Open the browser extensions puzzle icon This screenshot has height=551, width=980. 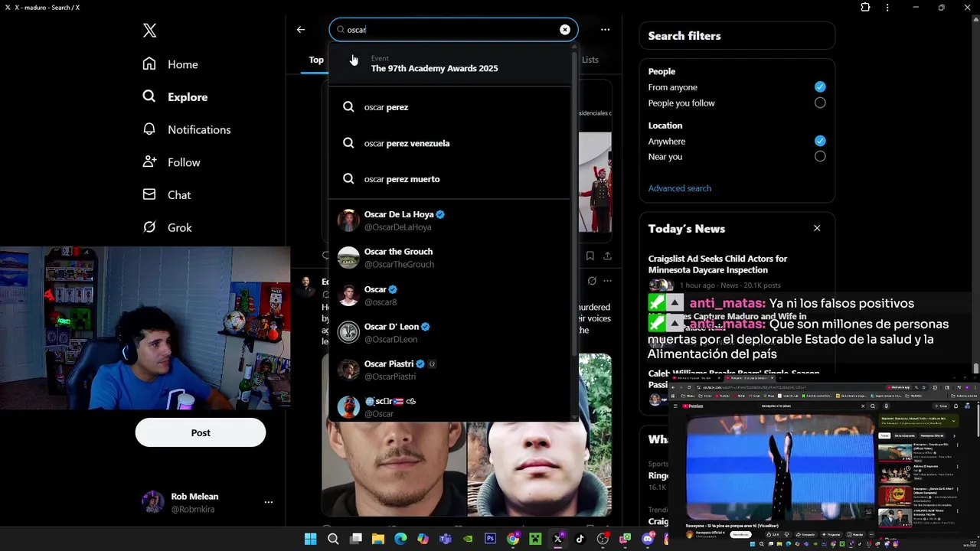[x=865, y=7]
